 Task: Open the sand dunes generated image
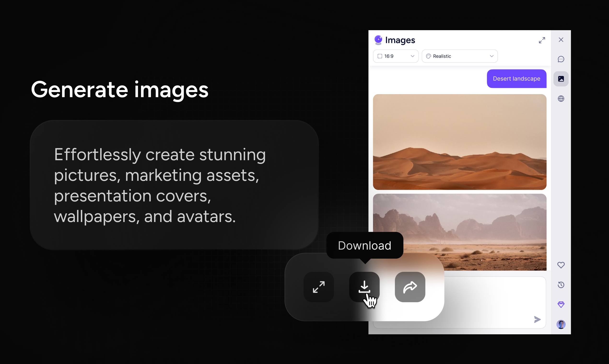[459, 142]
